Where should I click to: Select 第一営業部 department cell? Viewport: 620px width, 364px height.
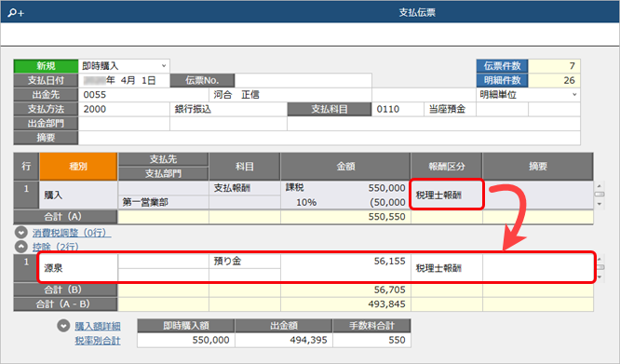tap(163, 202)
